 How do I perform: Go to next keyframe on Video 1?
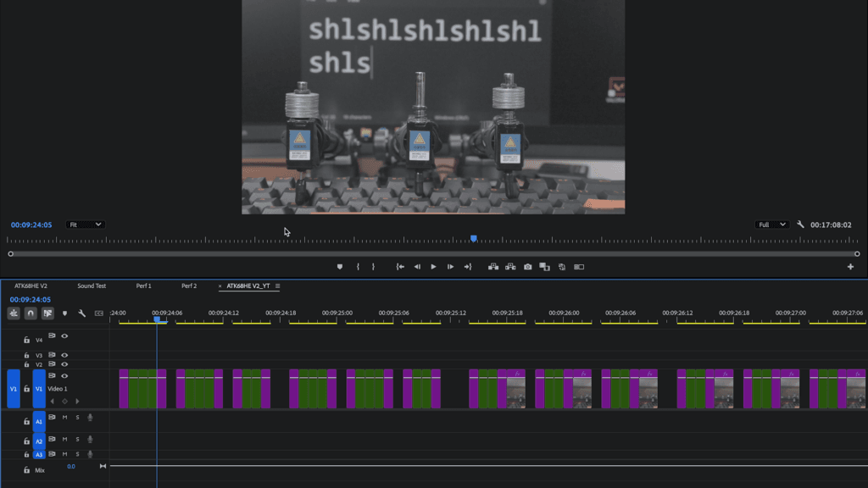tap(77, 401)
